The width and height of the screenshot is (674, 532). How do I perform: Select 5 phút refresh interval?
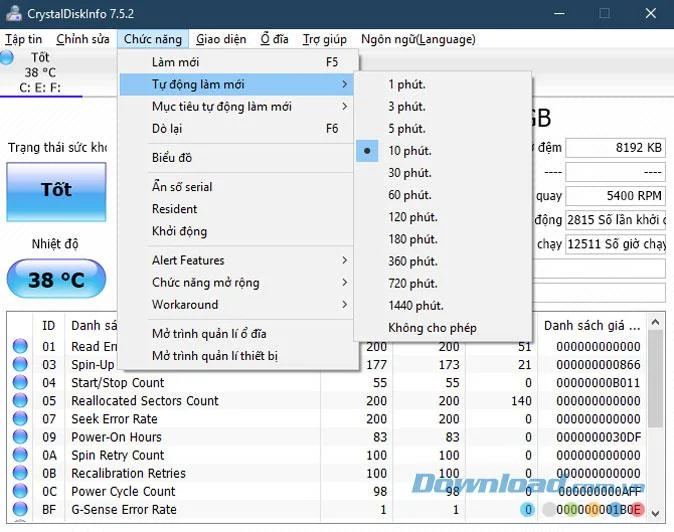point(443,128)
